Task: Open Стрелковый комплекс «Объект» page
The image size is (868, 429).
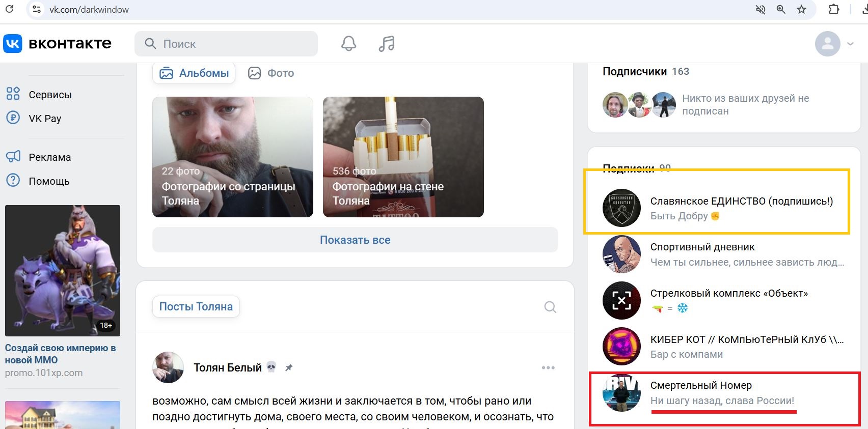Action: click(x=729, y=293)
